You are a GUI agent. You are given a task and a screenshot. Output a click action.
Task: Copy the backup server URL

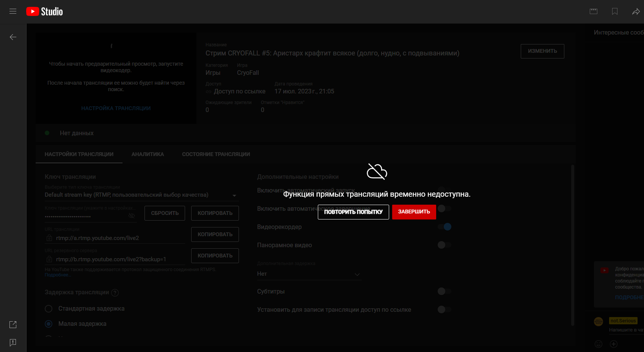tap(215, 256)
